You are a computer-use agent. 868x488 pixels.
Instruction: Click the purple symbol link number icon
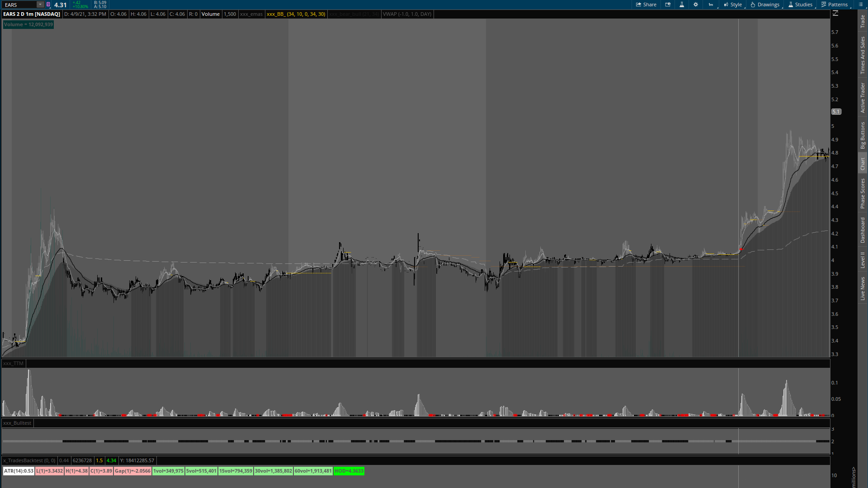tap(48, 5)
